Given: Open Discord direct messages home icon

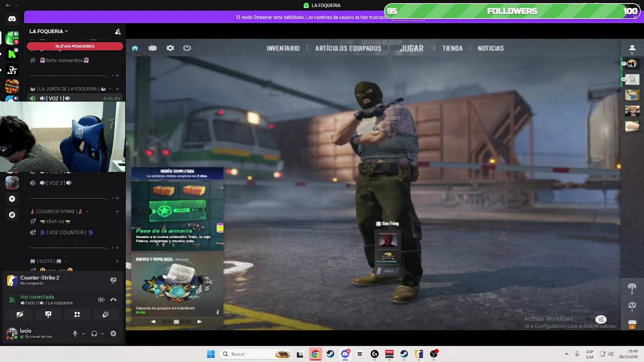Looking at the screenshot, I should coord(12,19).
